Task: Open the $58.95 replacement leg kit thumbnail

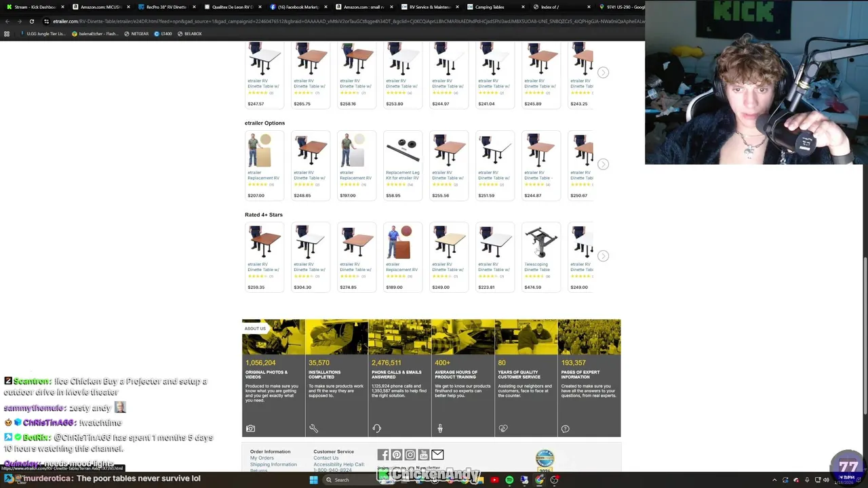Action: (x=403, y=150)
